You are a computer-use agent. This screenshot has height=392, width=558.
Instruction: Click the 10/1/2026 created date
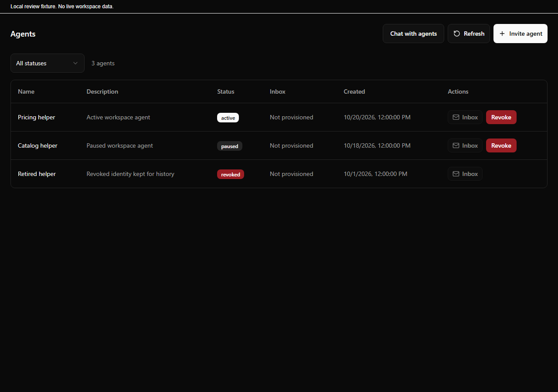(x=375, y=174)
